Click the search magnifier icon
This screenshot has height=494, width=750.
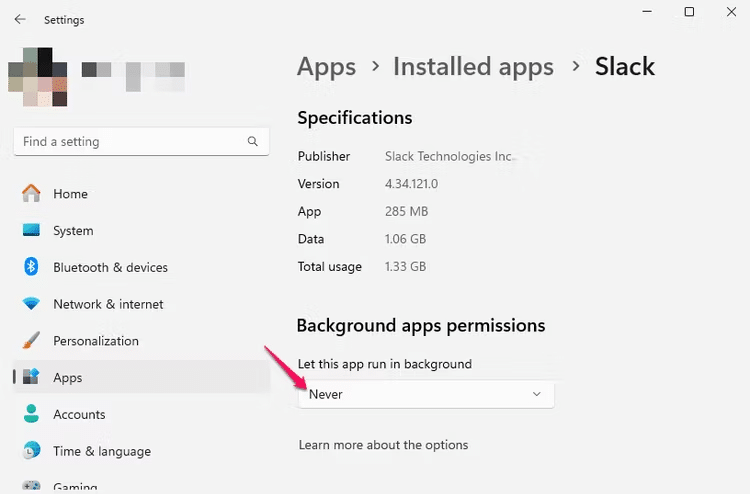(253, 142)
